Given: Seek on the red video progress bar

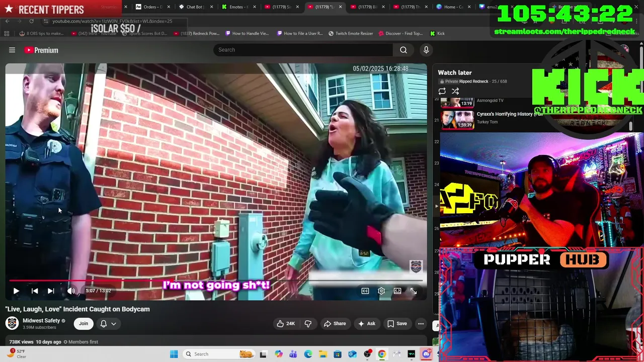Looking at the screenshot, I should pos(216,281).
